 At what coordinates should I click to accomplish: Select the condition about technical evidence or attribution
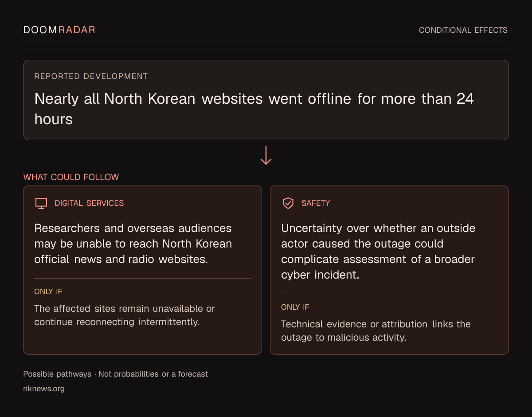[376, 330]
